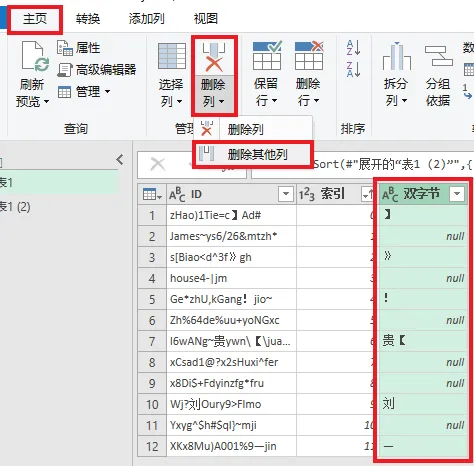Click the 双字节 cell showing 刘
This screenshot has width=474, height=466.
click(424, 404)
